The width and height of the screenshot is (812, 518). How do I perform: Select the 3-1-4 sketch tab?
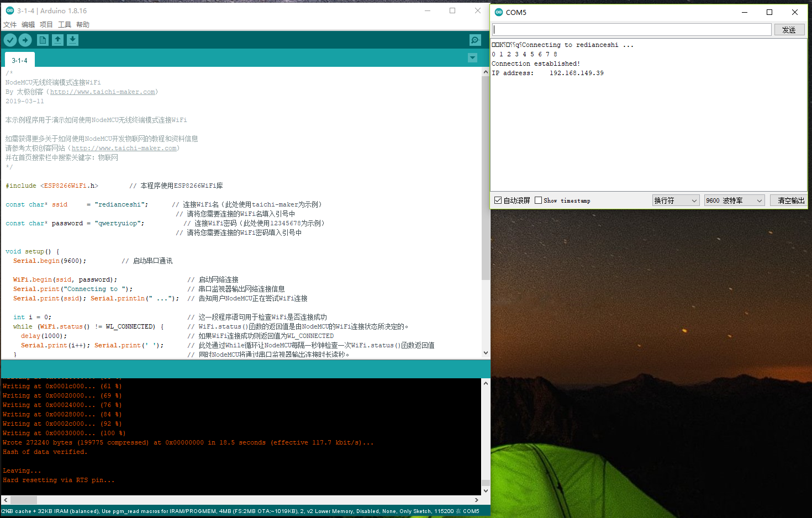tap(20, 60)
